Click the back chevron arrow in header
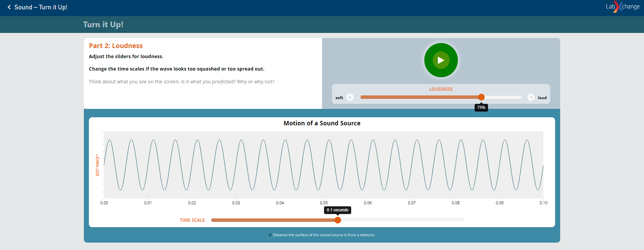This screenshot has width=644, height=250. pos(9,7)
